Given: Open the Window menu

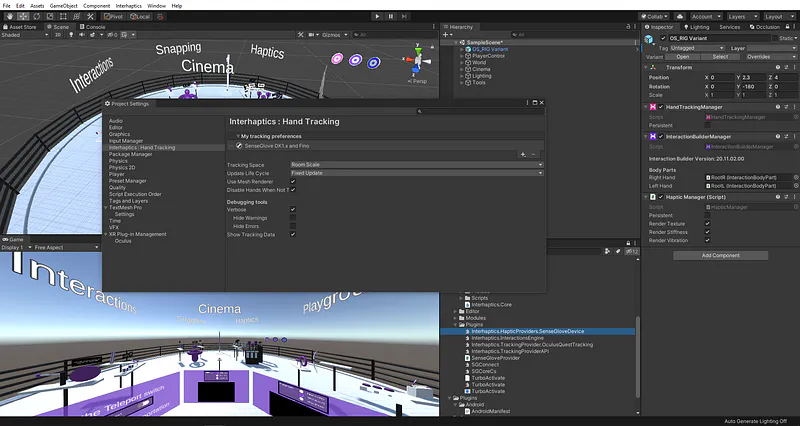Looking at the screenshot, I should tap(156, 6).
